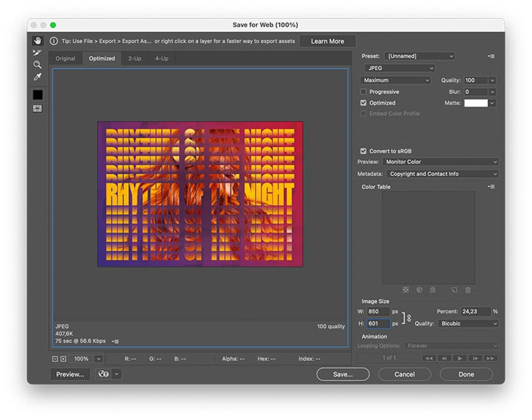Click the map colors to transparent icon
This screenshot has width=532, height=420.
406,290
